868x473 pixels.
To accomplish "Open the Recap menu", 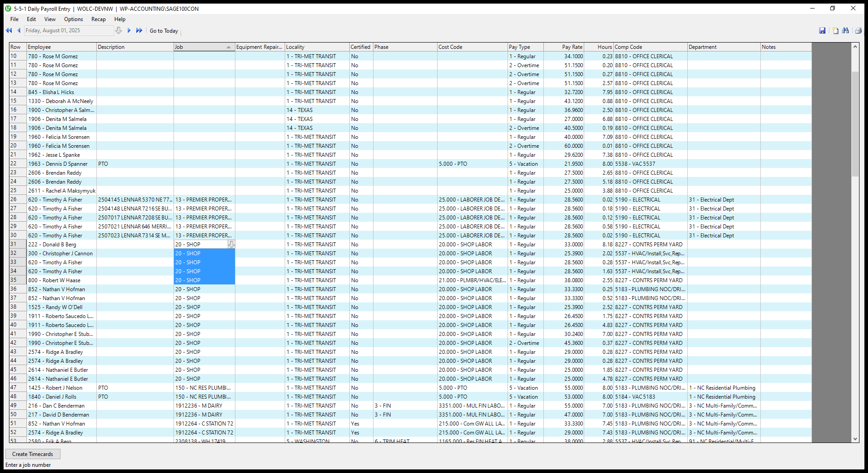I will 98,19.
